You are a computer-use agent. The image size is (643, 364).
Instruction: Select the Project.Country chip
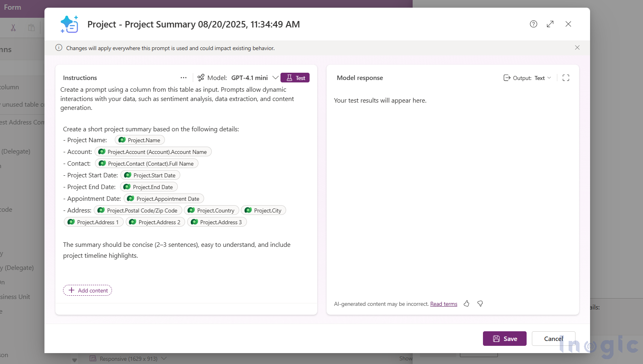coord(211,210)
